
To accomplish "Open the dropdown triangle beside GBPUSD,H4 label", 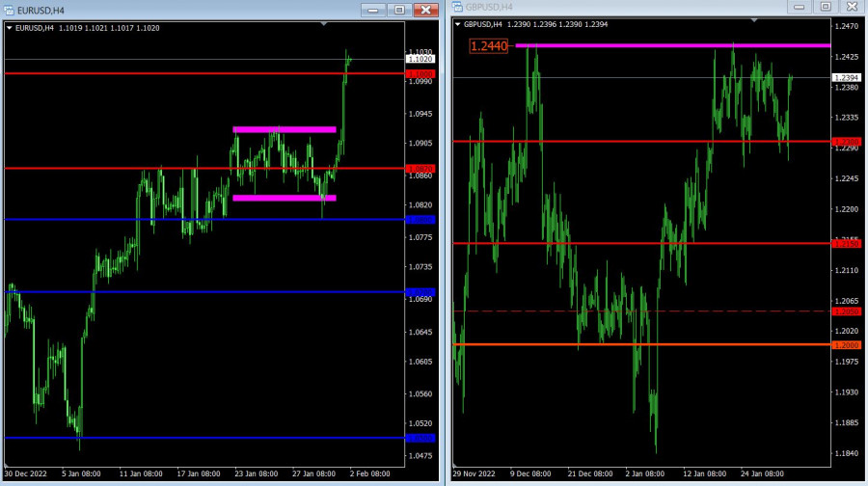I will click(x=457, y=24).
